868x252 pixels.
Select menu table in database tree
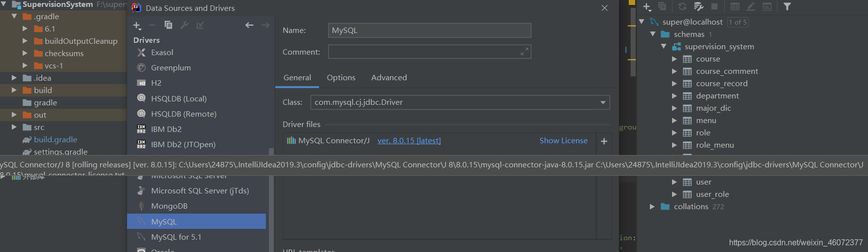click(706, 120)
